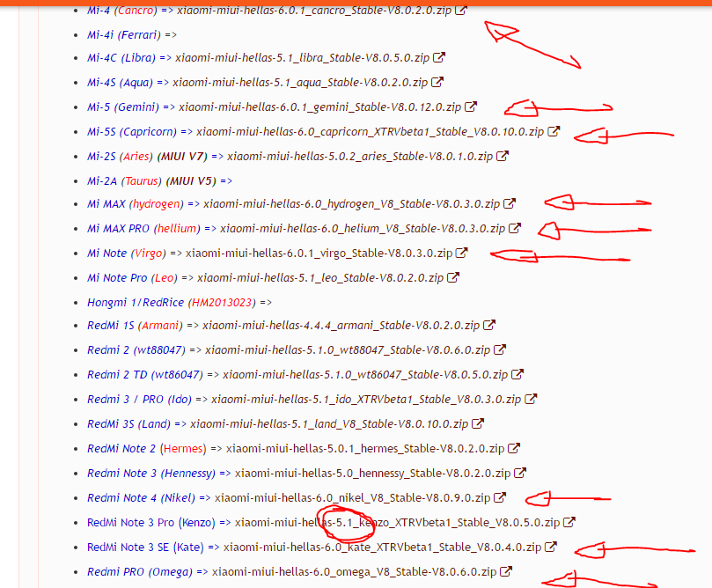Download the wt88047 Stable V8.0.6.0 zip

coord(348,349)
